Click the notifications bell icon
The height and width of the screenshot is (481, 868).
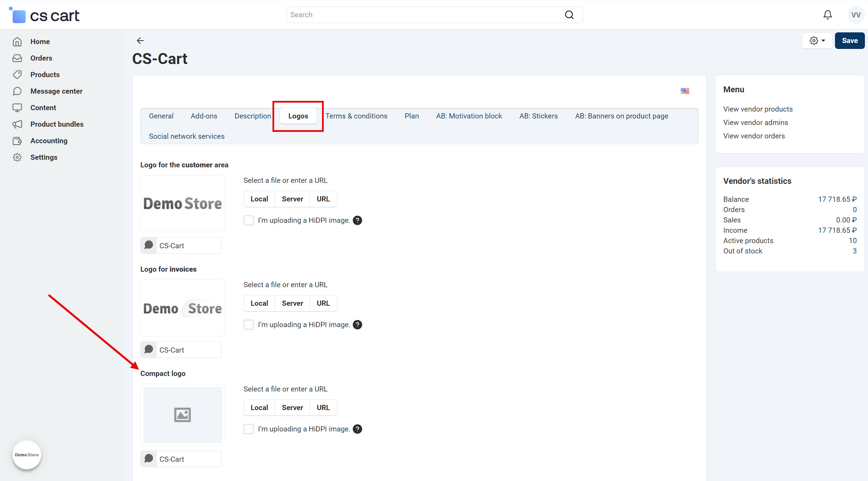pos(827,15)
